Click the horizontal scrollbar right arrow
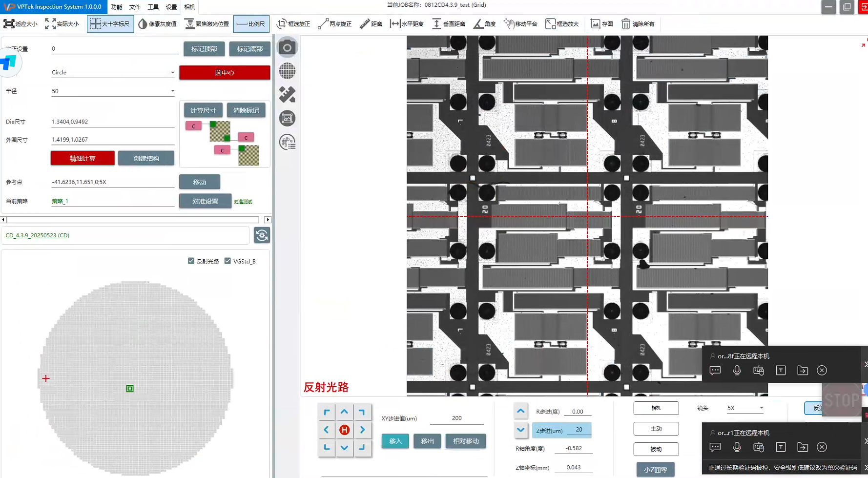Image resolution: width=868 pixels, height=478 pixels. coord(268,220)
